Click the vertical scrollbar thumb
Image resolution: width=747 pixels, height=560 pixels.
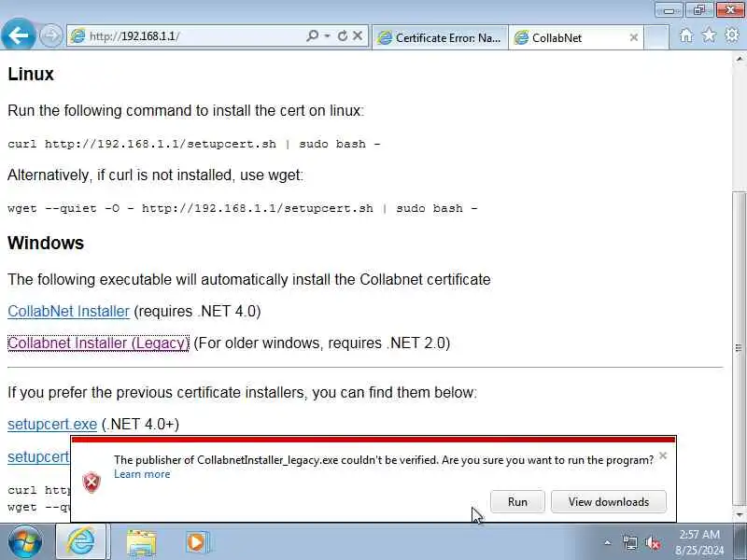(x=739, y=348)
